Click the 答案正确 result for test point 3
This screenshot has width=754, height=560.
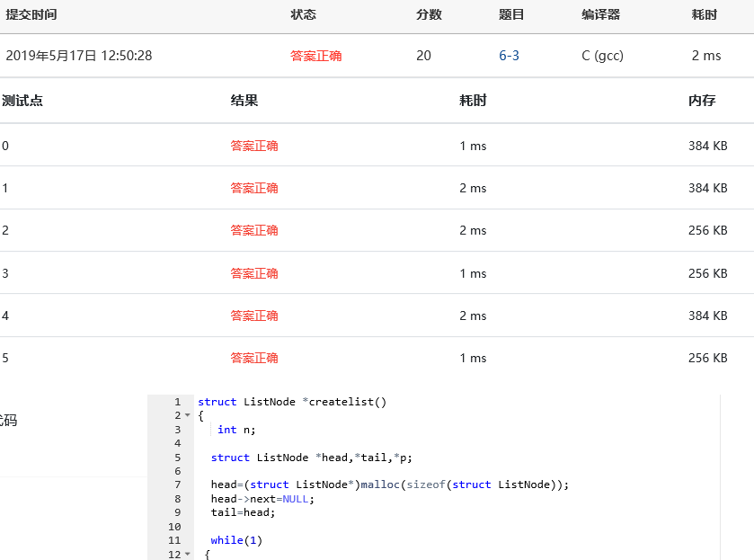pos(254,273)
